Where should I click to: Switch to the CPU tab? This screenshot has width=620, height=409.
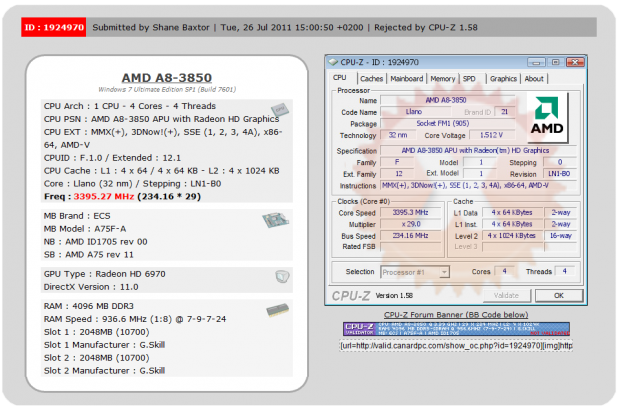coord(340,78)
